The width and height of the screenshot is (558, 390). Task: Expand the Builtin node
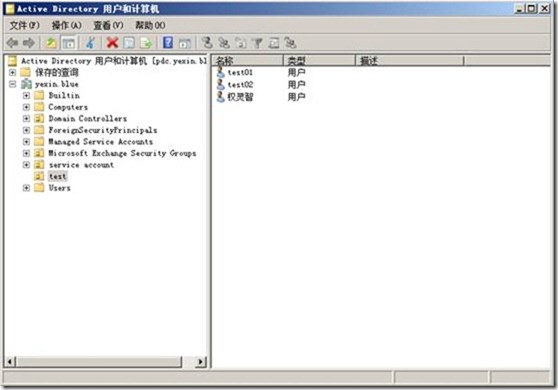(x=26, y=96)
